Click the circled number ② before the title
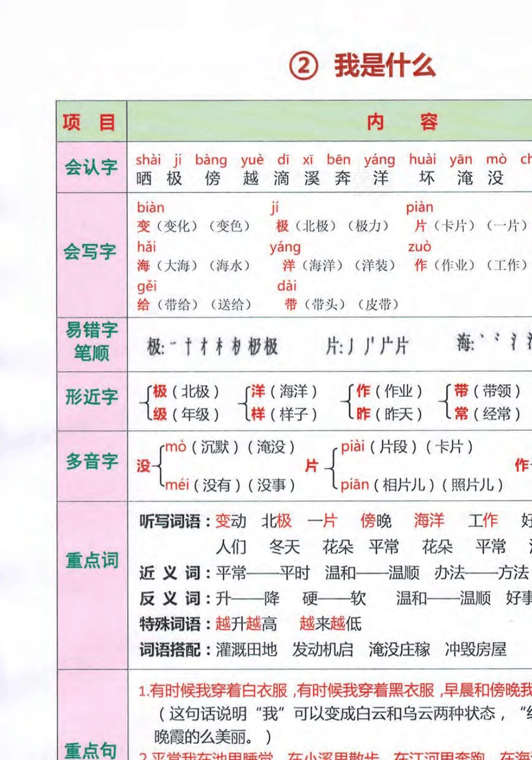 click(x=304, y=66)
